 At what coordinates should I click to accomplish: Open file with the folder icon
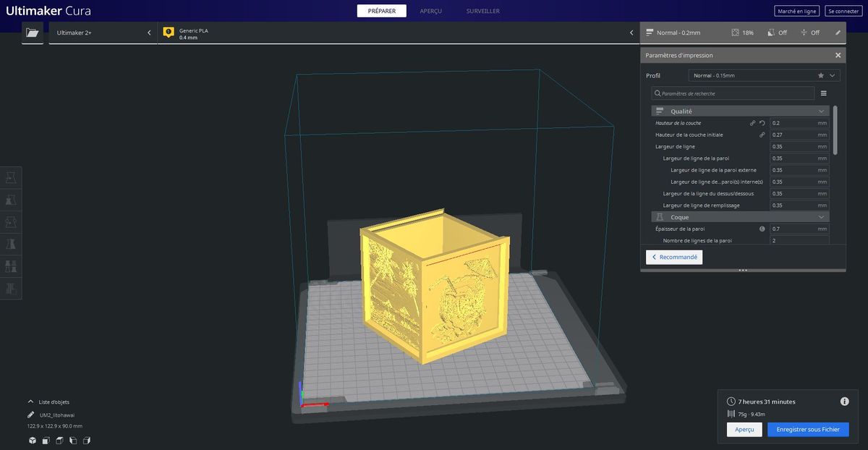(x=32, y=33)
